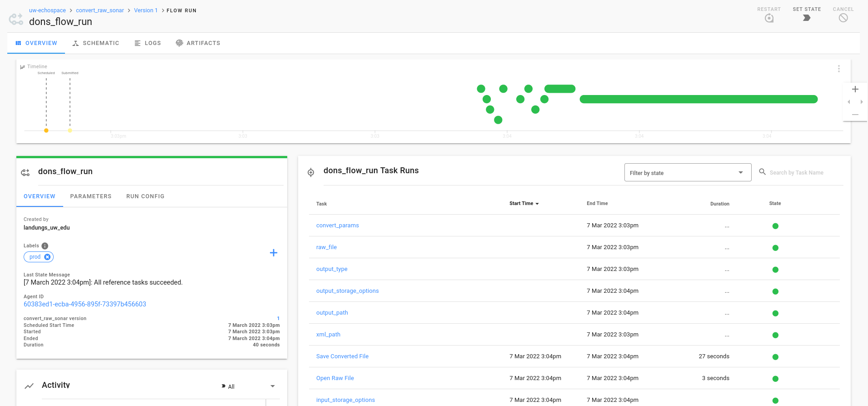Pan the timeline right with arrow
Image resolution: width=868 pixels, height=406 pixels.
(861, 102)
